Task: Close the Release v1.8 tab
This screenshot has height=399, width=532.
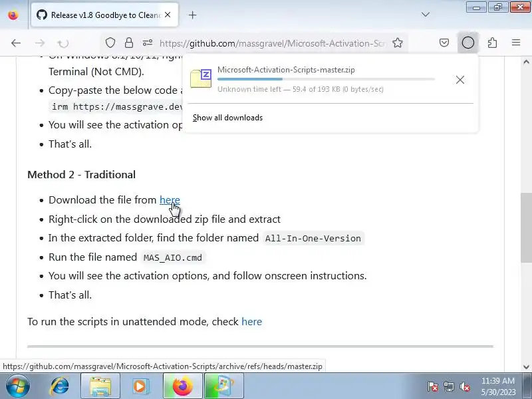Action: coord(168,15)
